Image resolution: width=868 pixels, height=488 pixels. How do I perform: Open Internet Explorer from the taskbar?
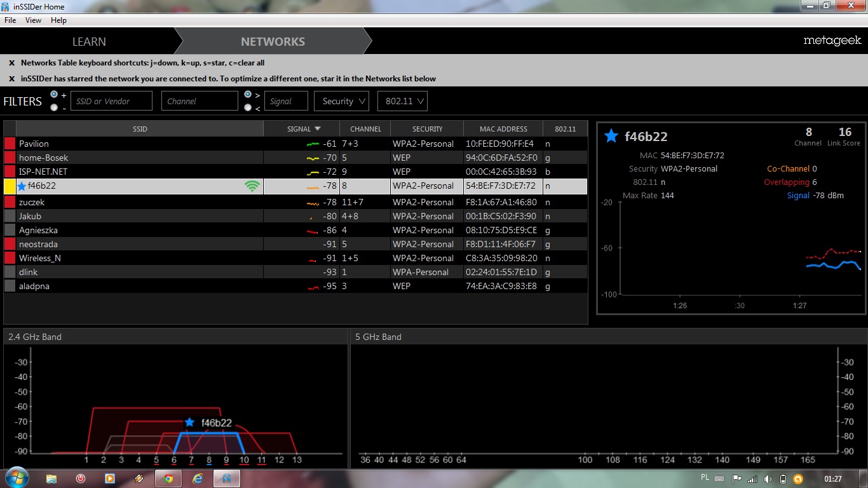click(x=198, y=478)
